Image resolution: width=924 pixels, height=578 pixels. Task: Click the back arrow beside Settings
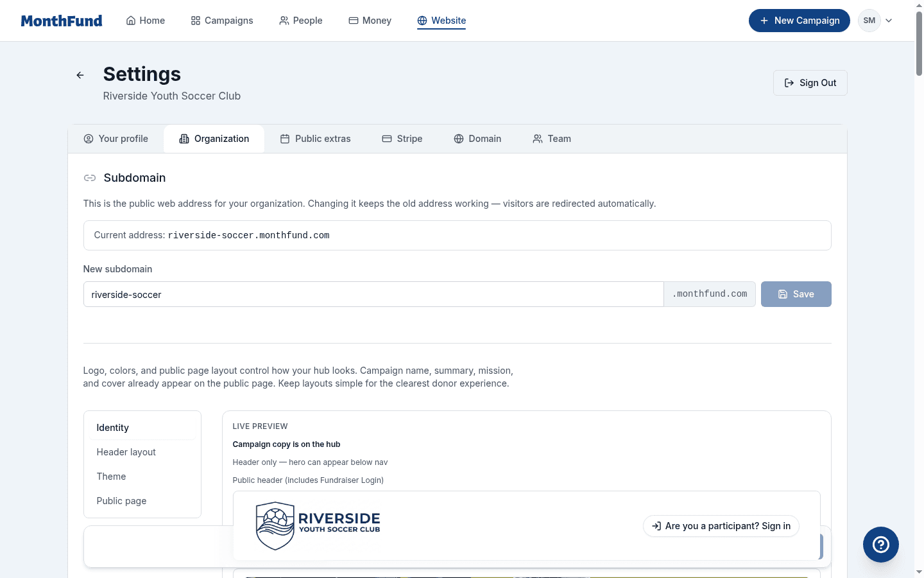[80, 75]
